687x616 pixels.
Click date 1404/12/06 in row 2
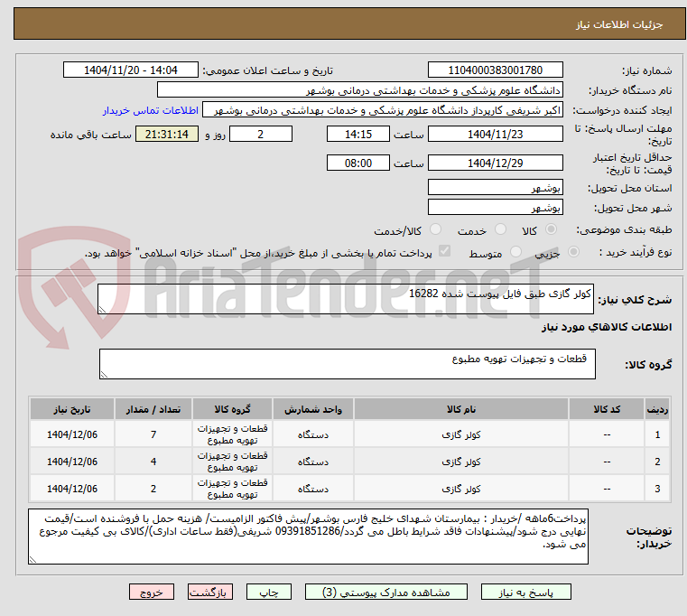[72, 462]
